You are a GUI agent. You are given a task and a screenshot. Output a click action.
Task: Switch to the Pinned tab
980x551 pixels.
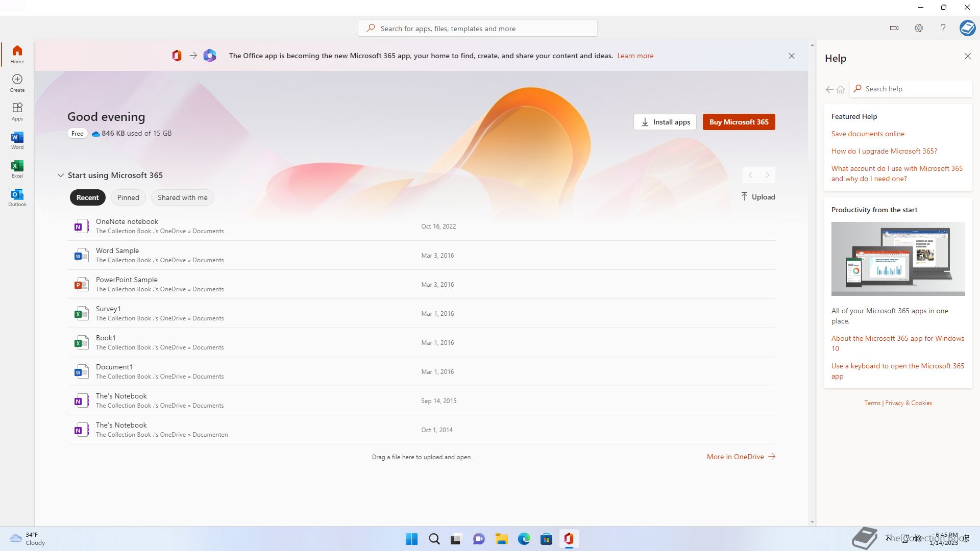point(128,197)
